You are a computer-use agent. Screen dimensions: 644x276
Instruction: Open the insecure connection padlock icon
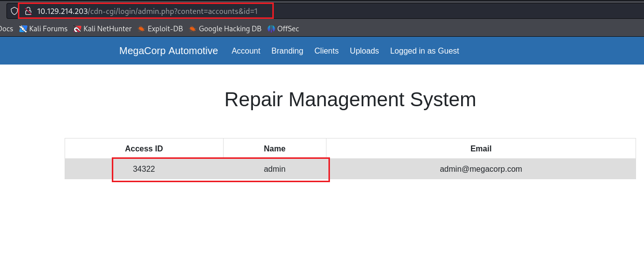(28, 11)
